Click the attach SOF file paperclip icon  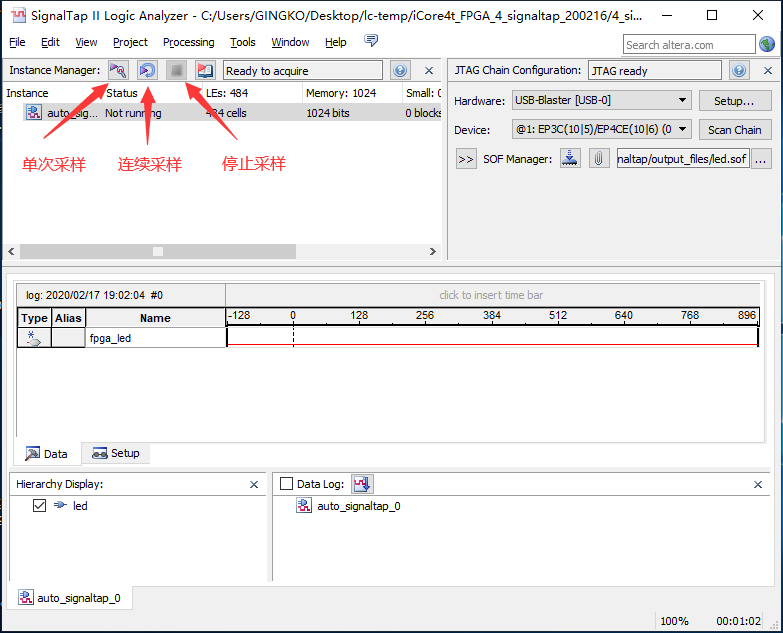598,159
